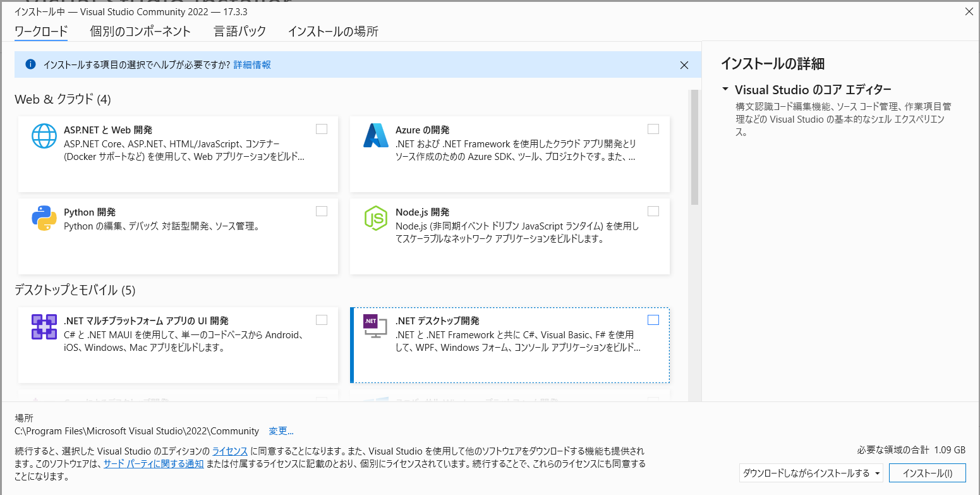
Task: Toggle the .NET デスクトップ開発 checkbox
Action: click(653, 320)
